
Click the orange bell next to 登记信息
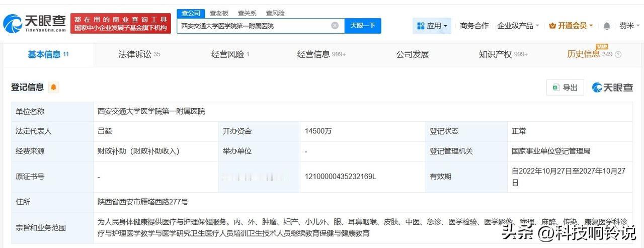54,88
